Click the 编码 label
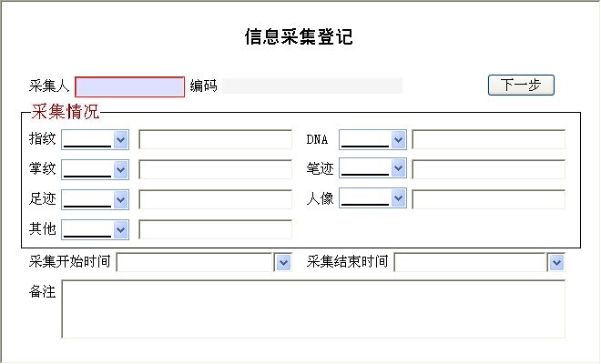 click(204, 86)
